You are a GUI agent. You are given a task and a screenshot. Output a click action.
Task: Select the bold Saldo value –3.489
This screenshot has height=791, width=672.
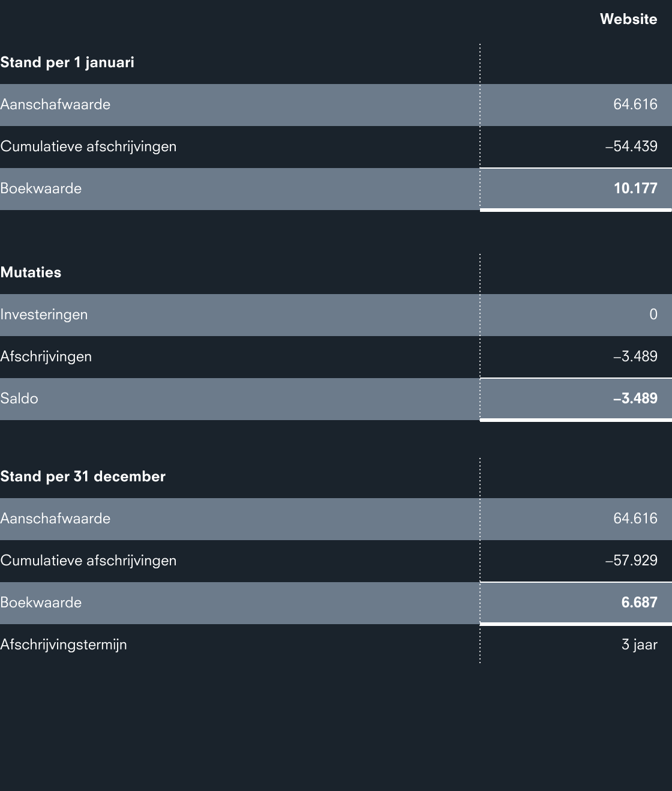pos(635,399)
